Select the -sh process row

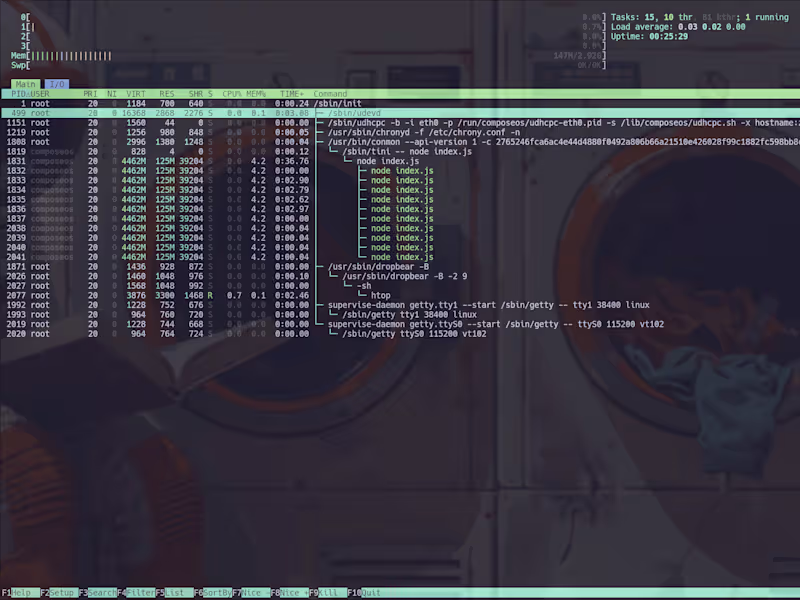coord(400,286)
